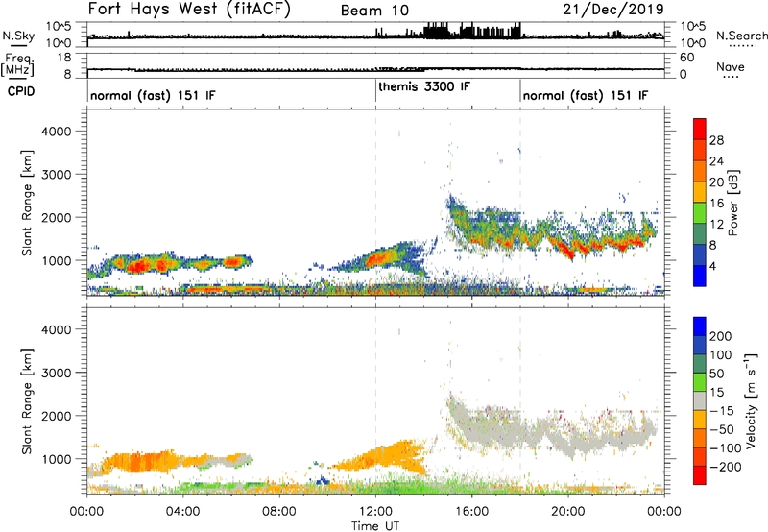Select the gray segment of the velocity colorbar
Screen dimensions: 768x532
point(700,400)
